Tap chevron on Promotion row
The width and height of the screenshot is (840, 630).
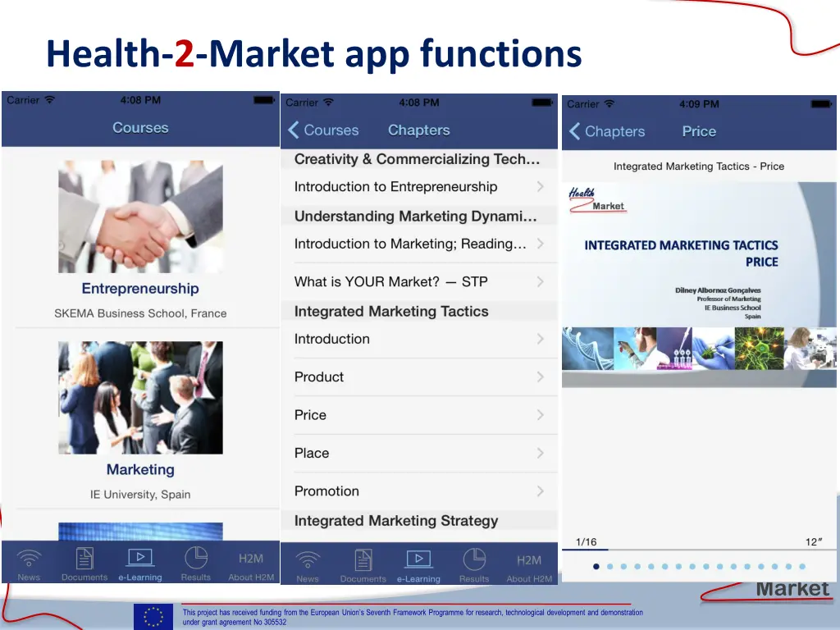pos(540,491)
